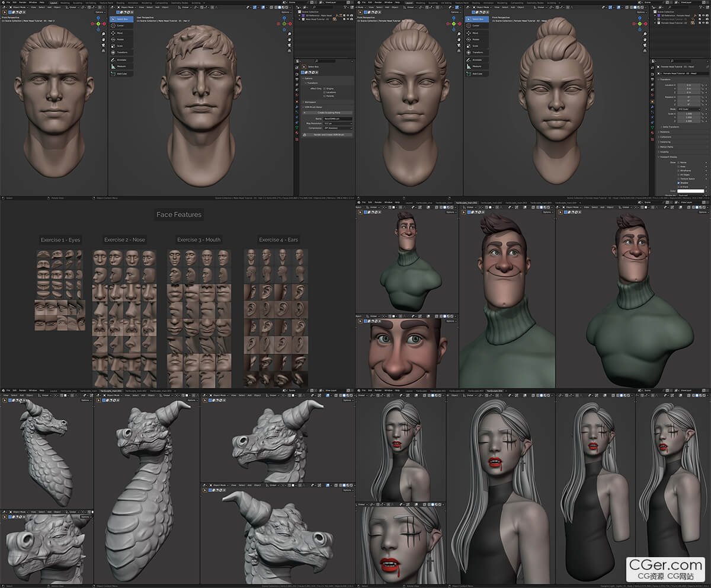Viewport: 711px width, 588px height.
Task: Open the UV Editing tab in male head window
Action: (x=91, y=2)
